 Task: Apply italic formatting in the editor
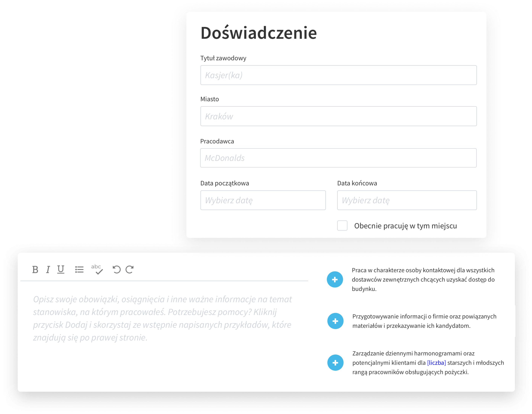[x=48, y=269]
